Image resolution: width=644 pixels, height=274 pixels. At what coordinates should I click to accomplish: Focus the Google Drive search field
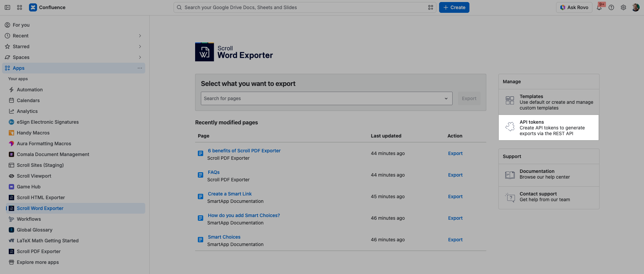pyautogui.click(x=305, y=7)
